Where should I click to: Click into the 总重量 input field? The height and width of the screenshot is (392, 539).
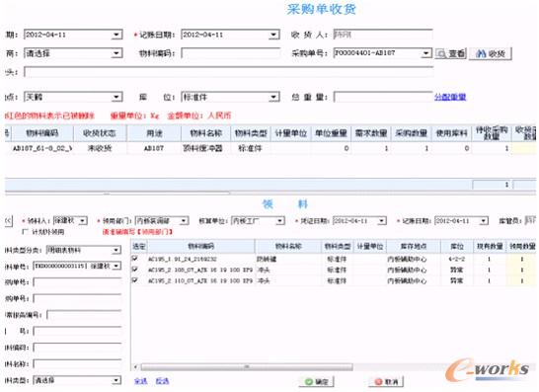pyautogui.click(x=383, y=97)
